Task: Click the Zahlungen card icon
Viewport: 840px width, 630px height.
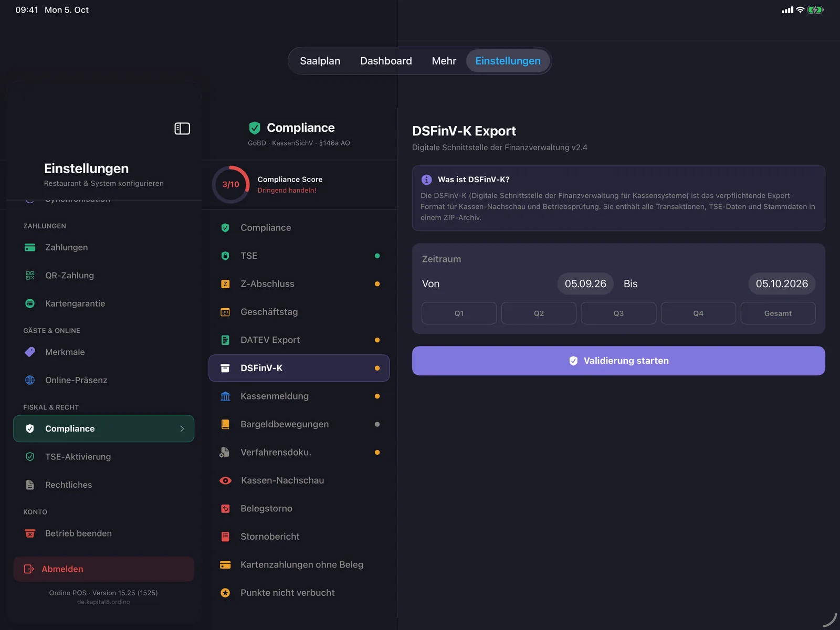Action: pyautogui.click(x=30, y=247)
